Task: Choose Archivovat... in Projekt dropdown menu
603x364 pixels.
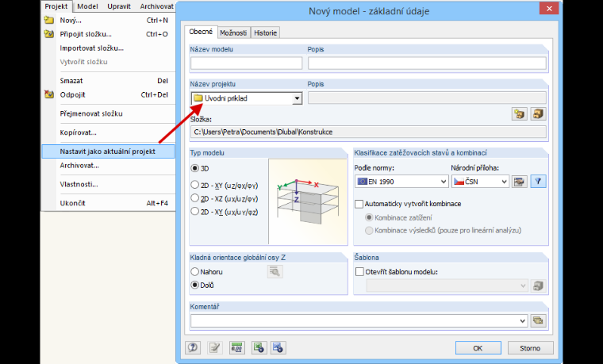Action: (108, 165)
